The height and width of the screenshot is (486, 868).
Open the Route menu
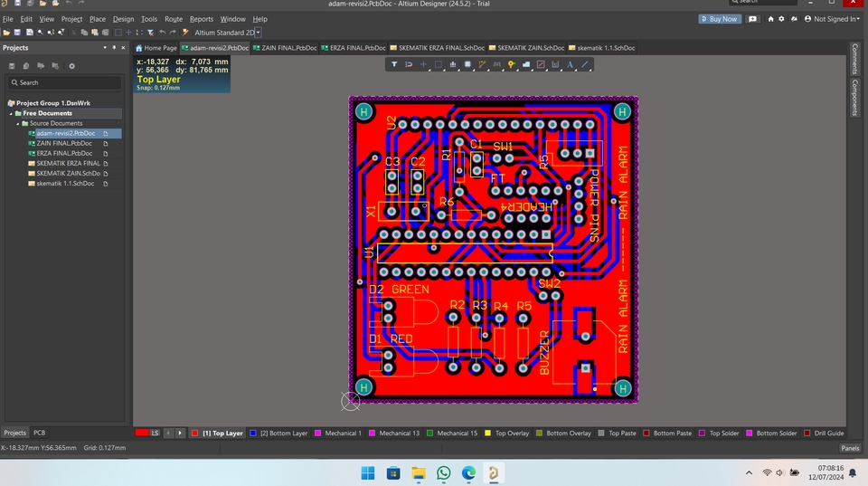click(174, 19)
